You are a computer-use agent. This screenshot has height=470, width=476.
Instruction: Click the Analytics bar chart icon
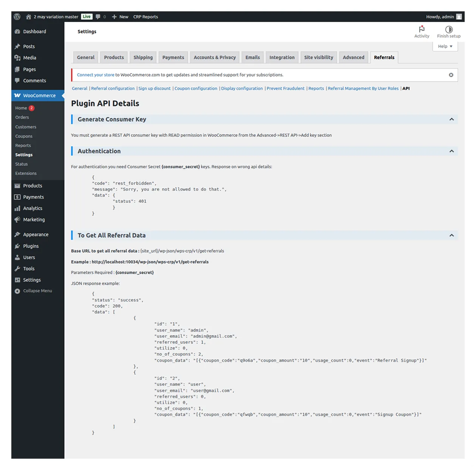[x=17, y=208]
